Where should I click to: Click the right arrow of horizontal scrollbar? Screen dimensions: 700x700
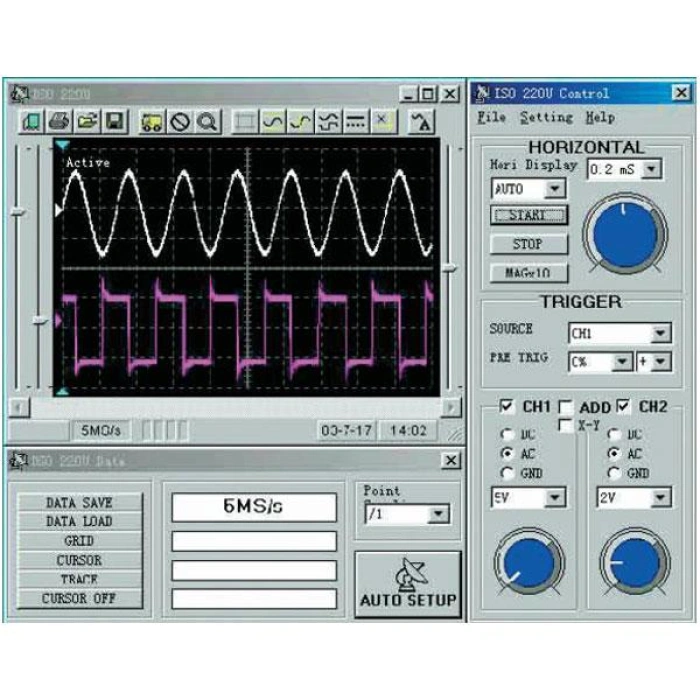click(451, 407)
